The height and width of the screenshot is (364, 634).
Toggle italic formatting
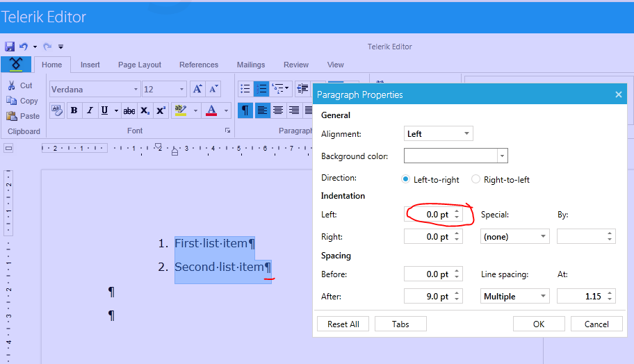[90, 110]
